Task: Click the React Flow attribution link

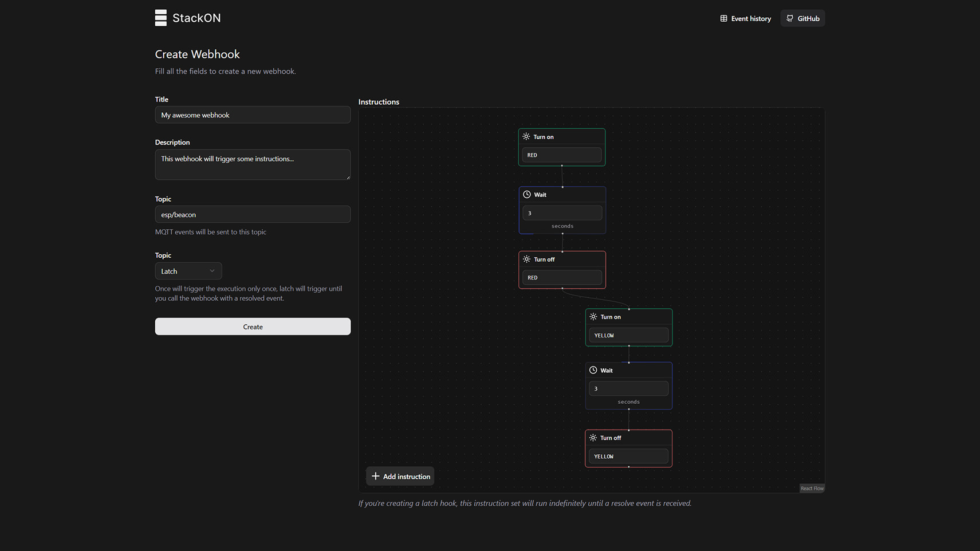Action: [x=812, y=489]
